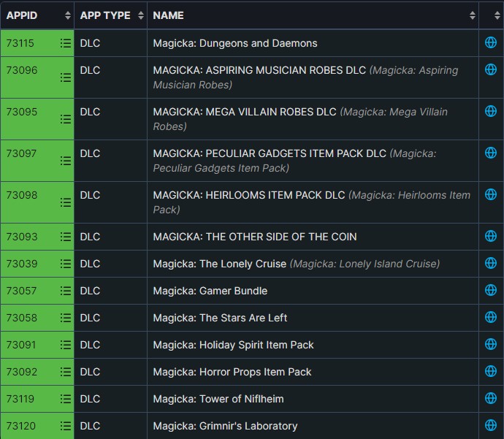
Task: Click globe icon for The Lonely Cruise
Action: (x=491, y=263)
